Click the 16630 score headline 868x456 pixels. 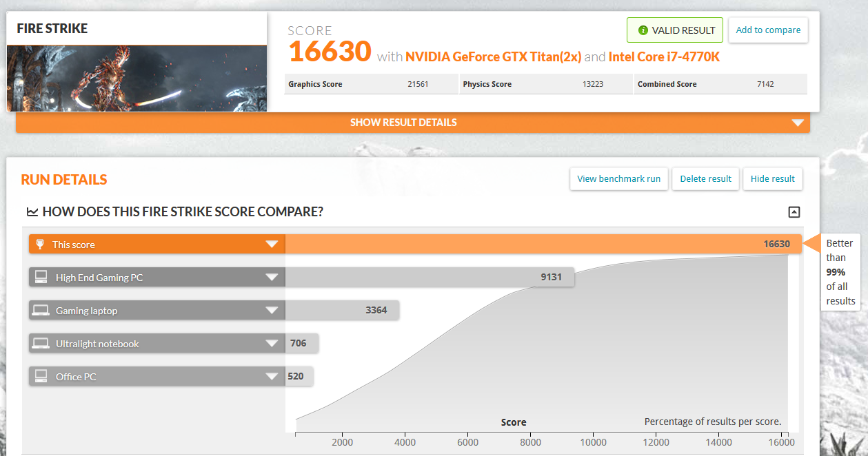(x=330, y=52)
